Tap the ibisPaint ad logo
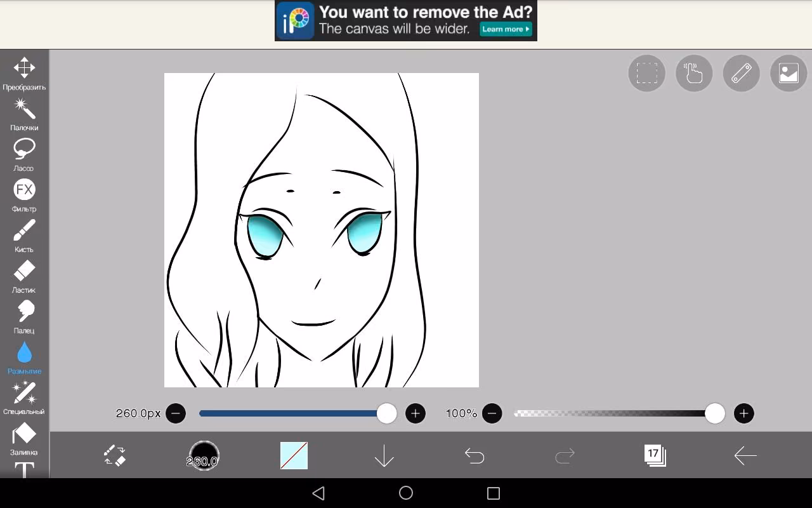 coord(296,20)
